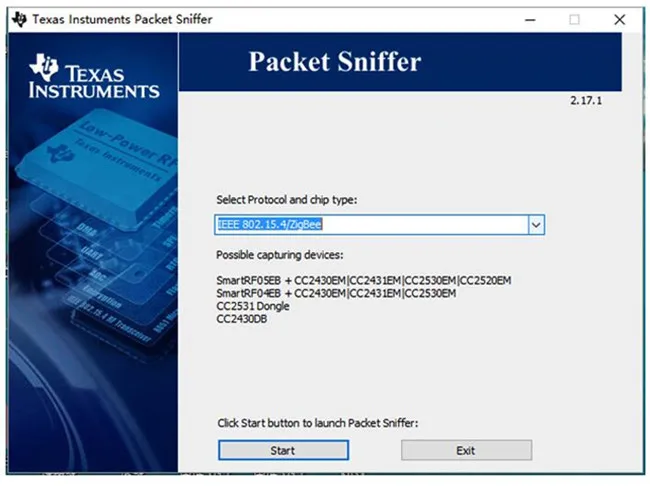Click the SmartRF05EB device line

(x=364, y=280)
